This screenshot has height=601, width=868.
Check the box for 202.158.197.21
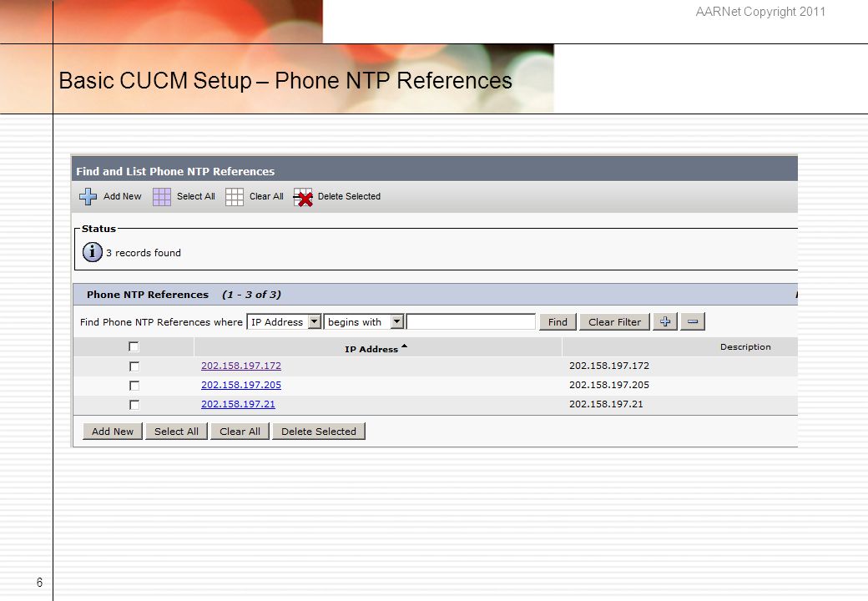[134, 405]
